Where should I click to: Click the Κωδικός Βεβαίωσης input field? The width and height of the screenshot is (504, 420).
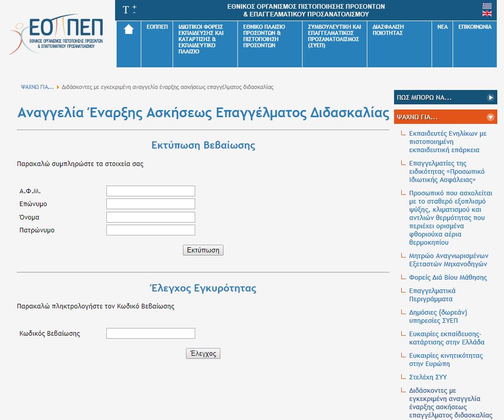click(151, 334)
